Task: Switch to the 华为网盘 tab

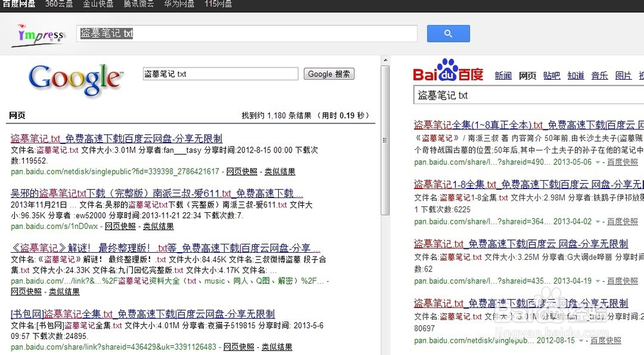Action: pyautogui.click(x=179, y=4)
